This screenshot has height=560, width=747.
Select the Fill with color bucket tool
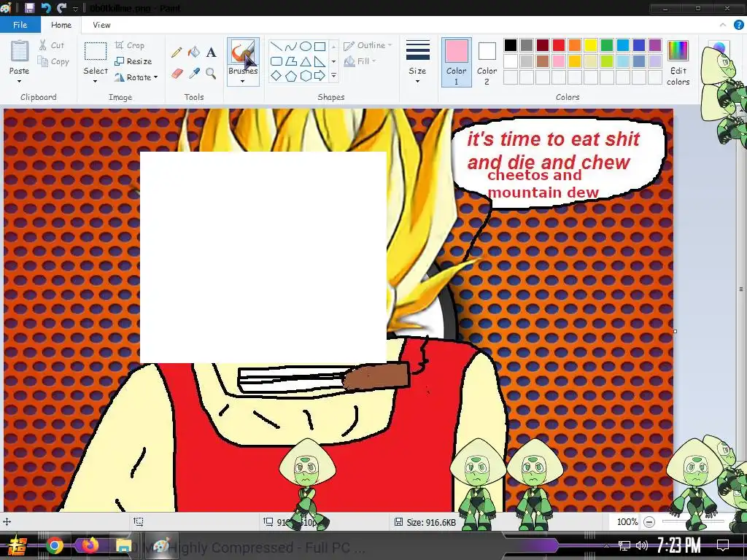click(194, 52)
